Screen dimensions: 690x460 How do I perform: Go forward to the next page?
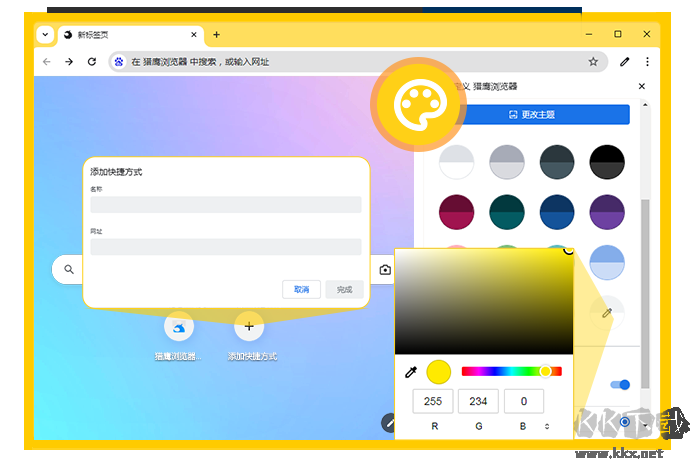(69, 62)
